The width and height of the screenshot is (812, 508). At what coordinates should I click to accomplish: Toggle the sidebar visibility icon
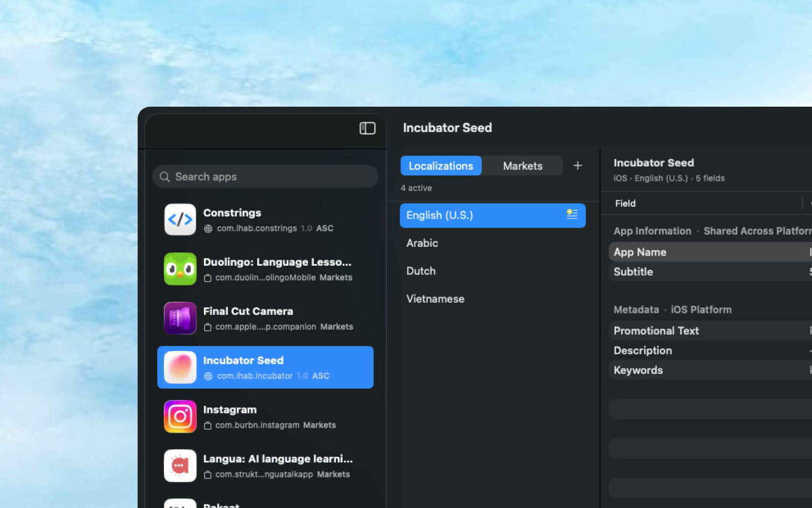click(x=367, y=129)
